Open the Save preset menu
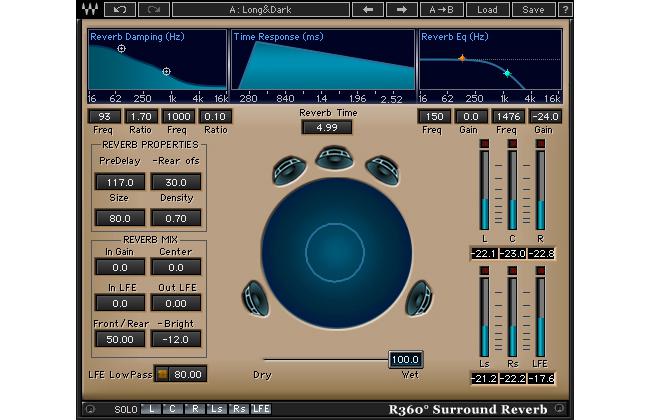The image size is (650, 420). pyautogui.click(x=533, y=10)
